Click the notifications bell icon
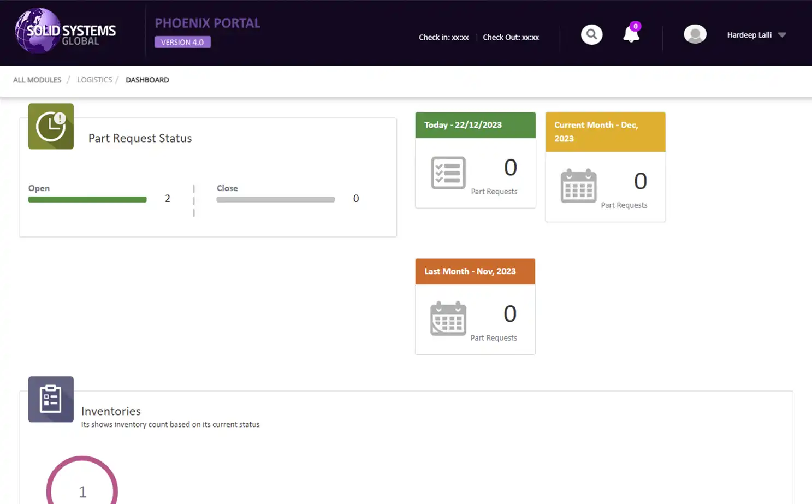The height and width of the screenshot is (504, 812). click(x=631, y=34)
